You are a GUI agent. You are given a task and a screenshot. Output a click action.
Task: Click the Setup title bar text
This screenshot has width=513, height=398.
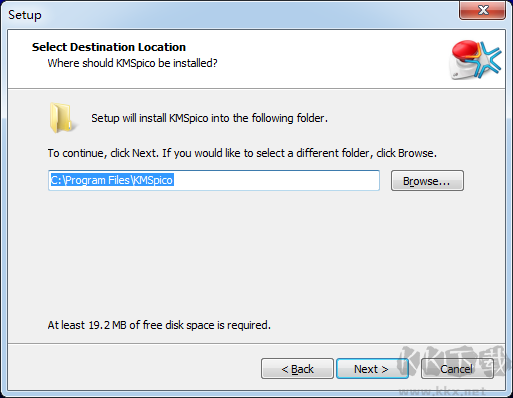point(25,15)
